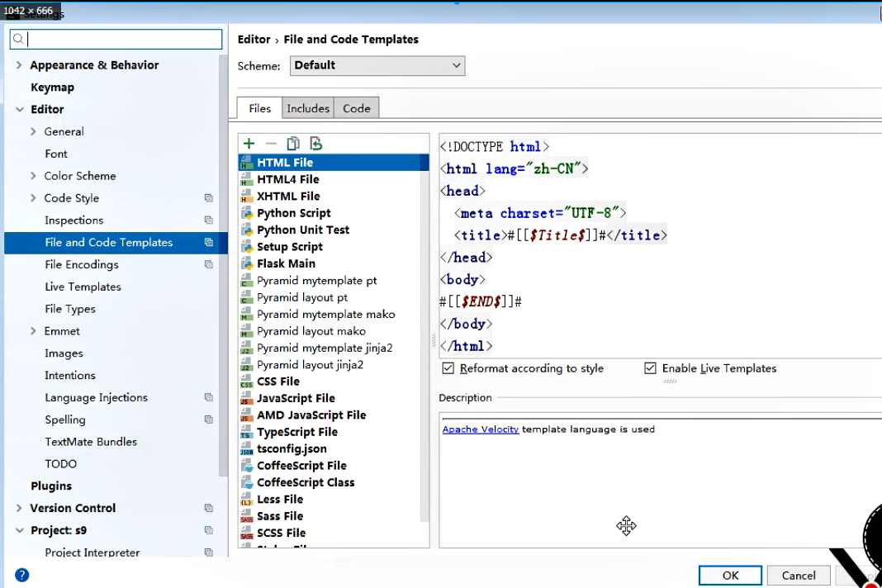Click the tsconfig.json file icon
The width and height of the screenshot is (882, 588).
(246, 448)
